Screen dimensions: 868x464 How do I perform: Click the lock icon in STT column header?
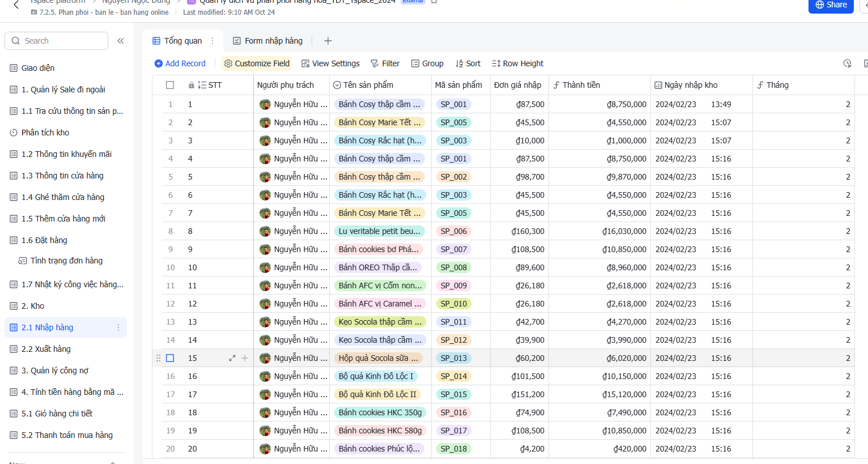[x=191, y=85]
